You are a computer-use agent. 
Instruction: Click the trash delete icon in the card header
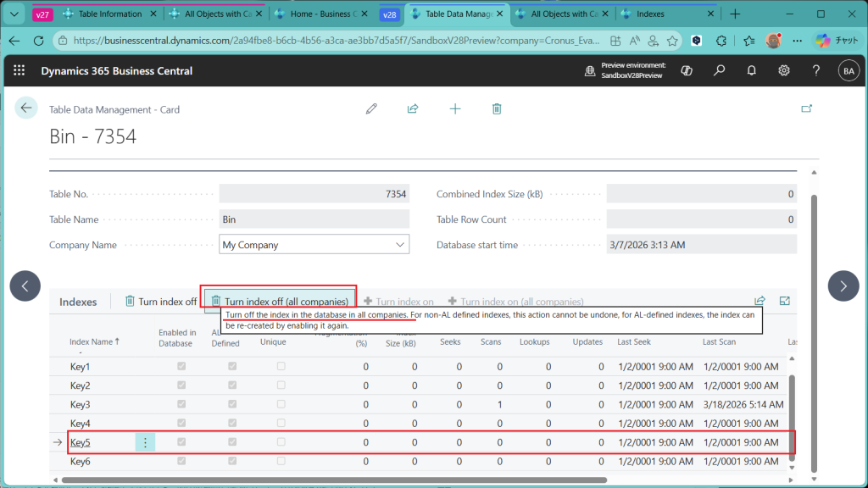click(497, 108)
